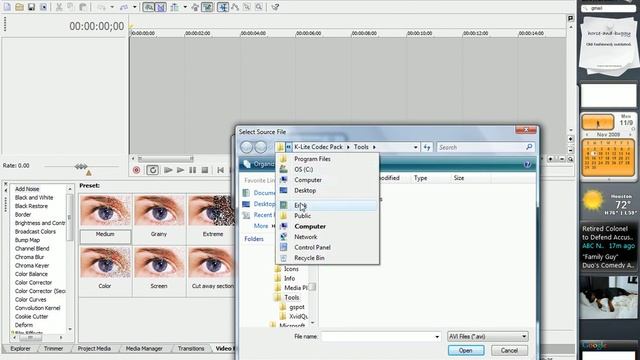Stop playback in transport bar

pos(205,170)
